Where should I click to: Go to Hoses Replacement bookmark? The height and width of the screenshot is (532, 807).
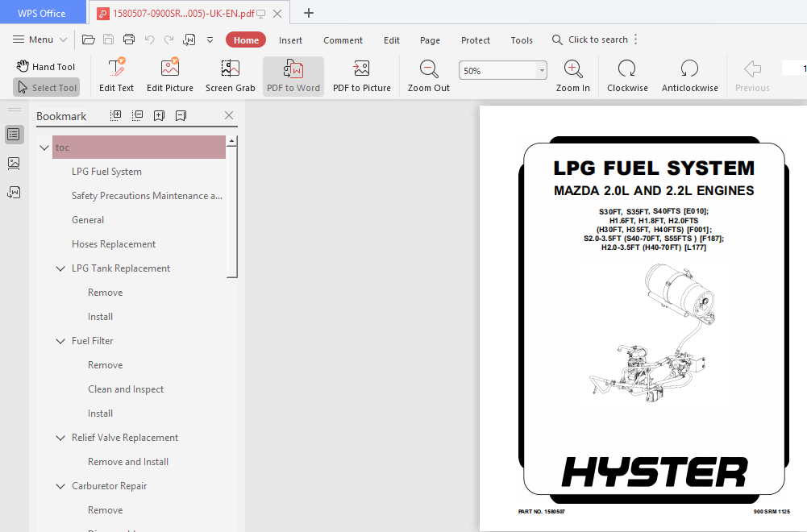coord(114,244)
